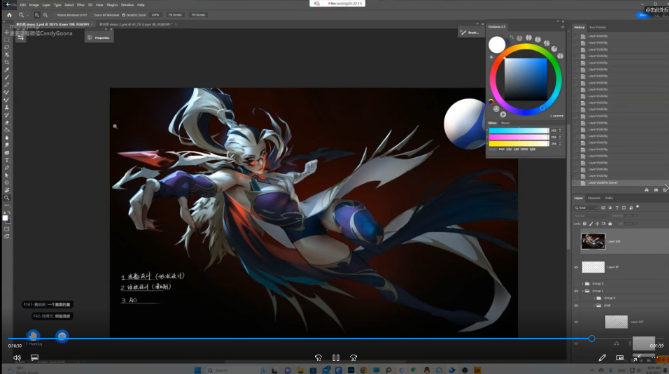Click the volume speaker icon

(17, 358)
